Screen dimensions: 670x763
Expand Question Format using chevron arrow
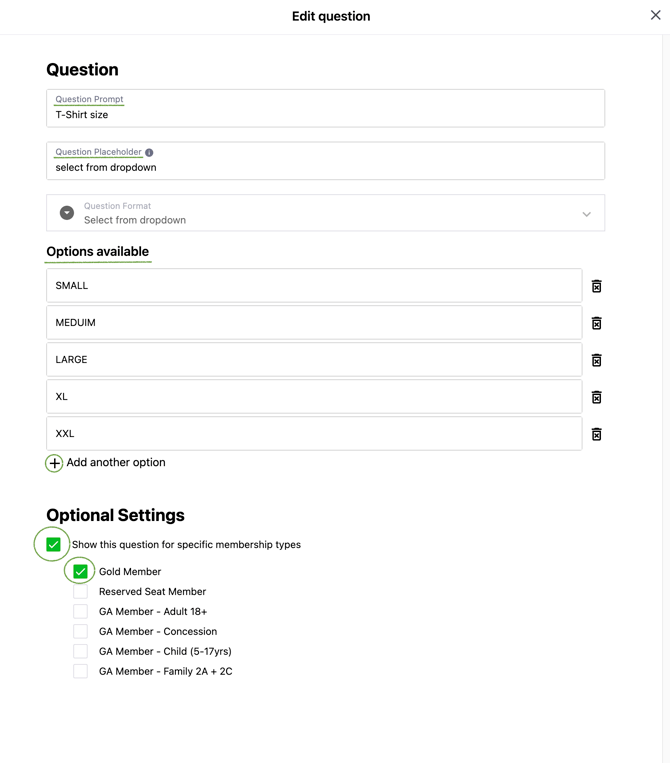pyautogui.click(x=586, y=214)
